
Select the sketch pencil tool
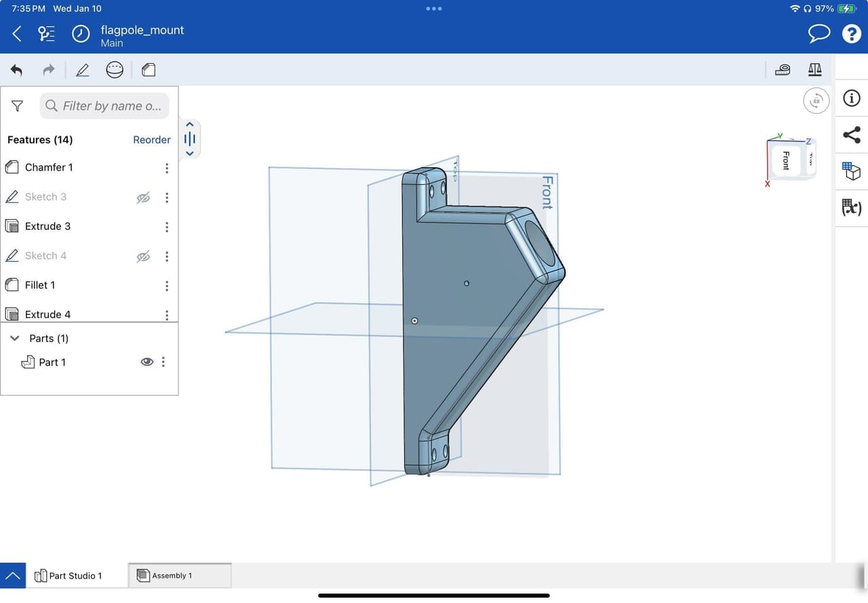[82, 70]
